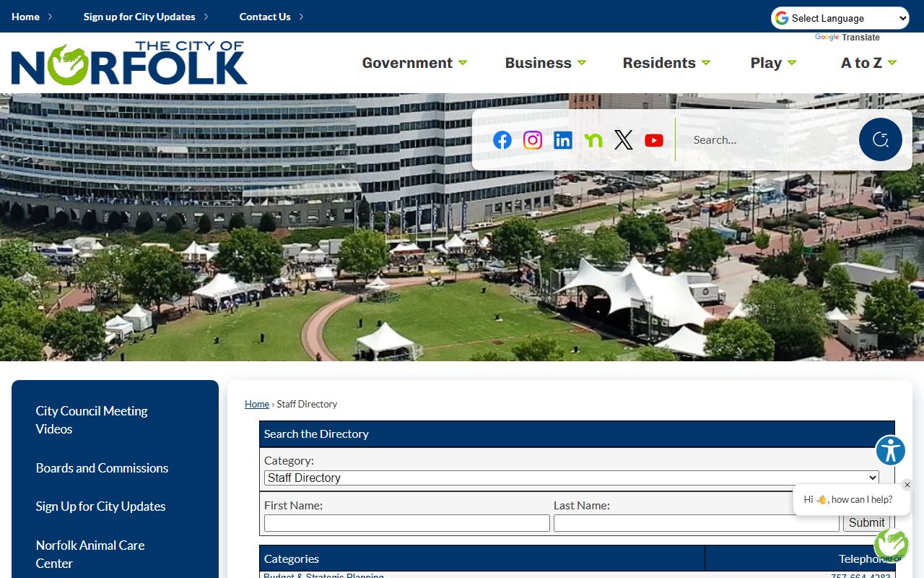Screen dimensions: 924x578
Task: Submit the directory search
Action: [x=867, y=523]
